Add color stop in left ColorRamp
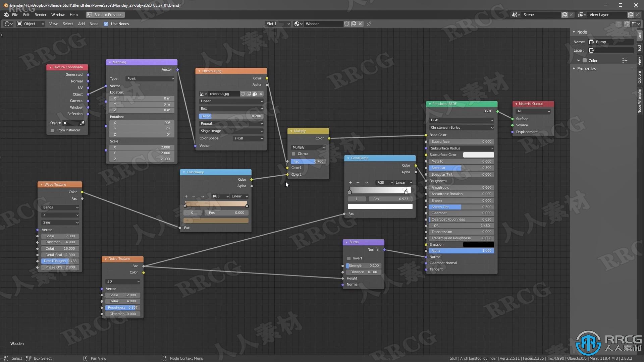The height and width of the screenshot is (362, 644). 186,196
